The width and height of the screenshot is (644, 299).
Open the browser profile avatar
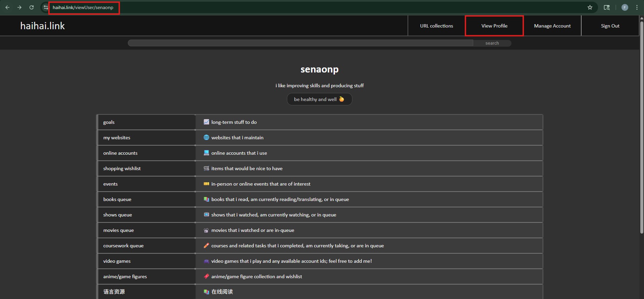coord(625,7)
